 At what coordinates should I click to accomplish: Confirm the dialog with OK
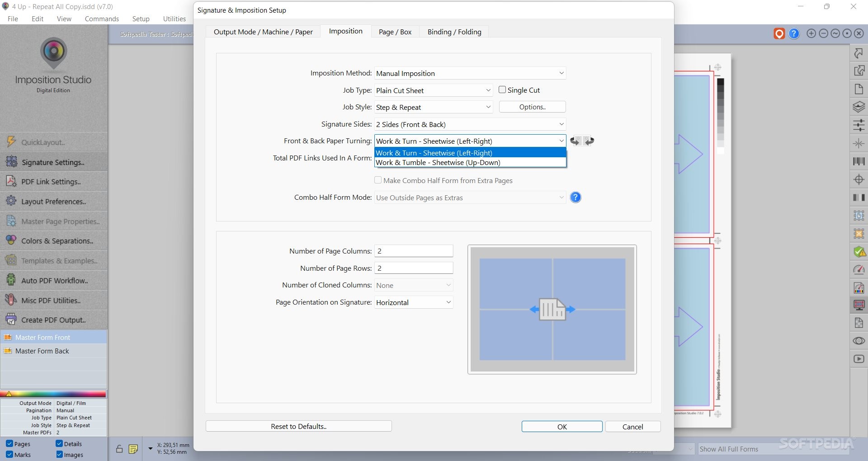562,427
